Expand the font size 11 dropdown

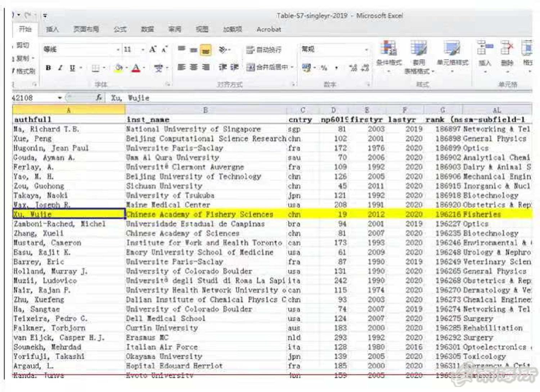click(x=143, y=50)
